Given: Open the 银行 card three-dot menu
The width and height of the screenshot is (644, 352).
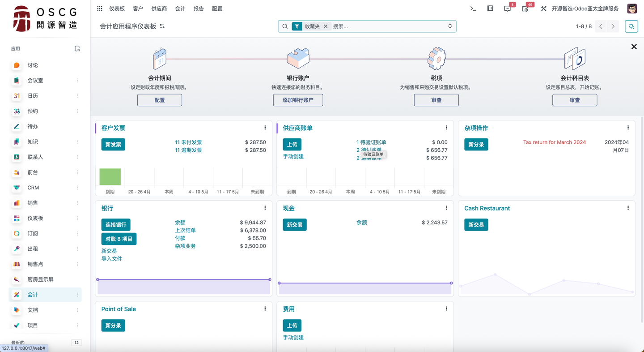Looking at the screenshot, I should 265,207.
